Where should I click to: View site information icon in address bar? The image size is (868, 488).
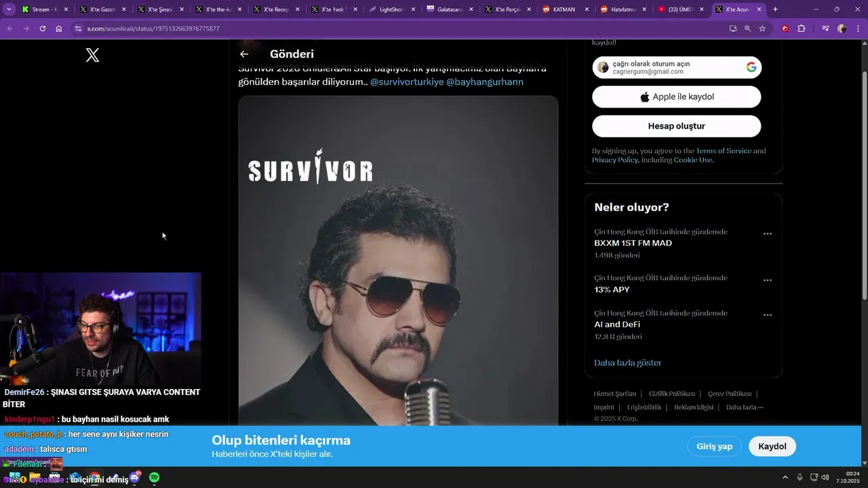tap(78, 28)
